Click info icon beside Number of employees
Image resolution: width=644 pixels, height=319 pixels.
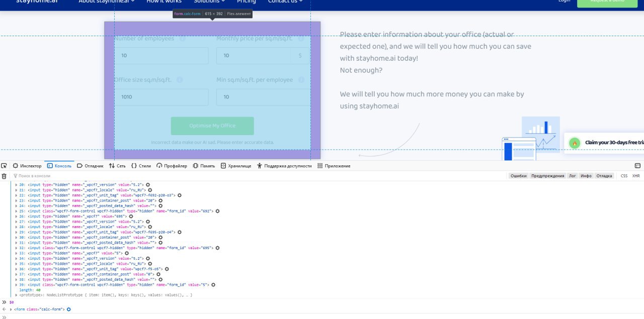182,39
